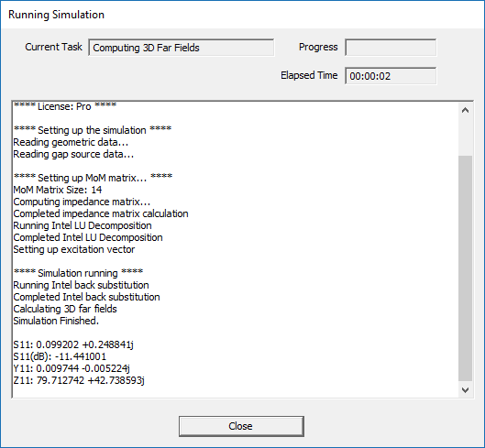Viewport: 485px width, 448px height.
Task: Click the Progress bar field
Action: (391, 48)
